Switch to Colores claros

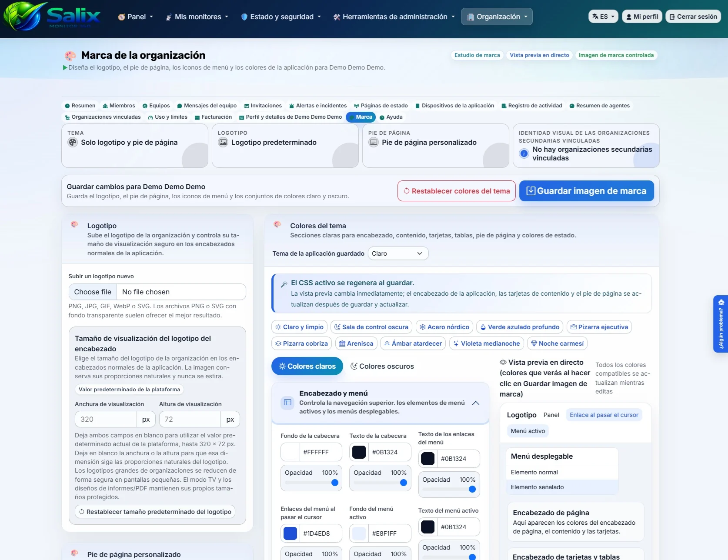pos(307,366)
